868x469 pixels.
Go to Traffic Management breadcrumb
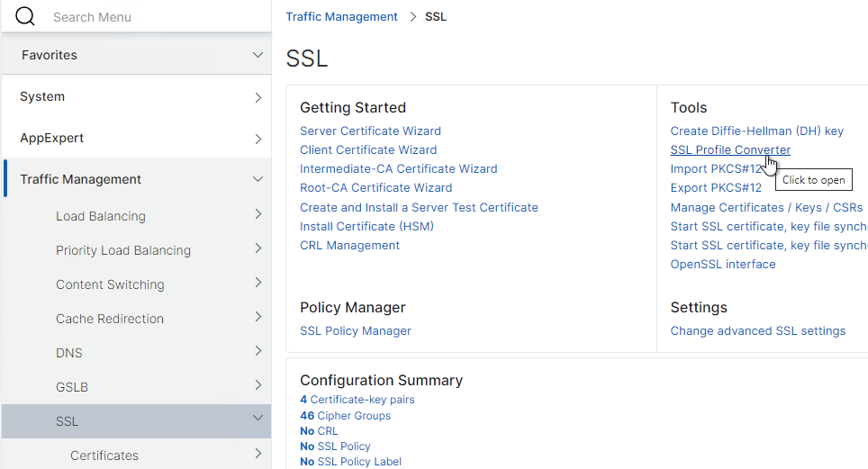click(341, 16)
